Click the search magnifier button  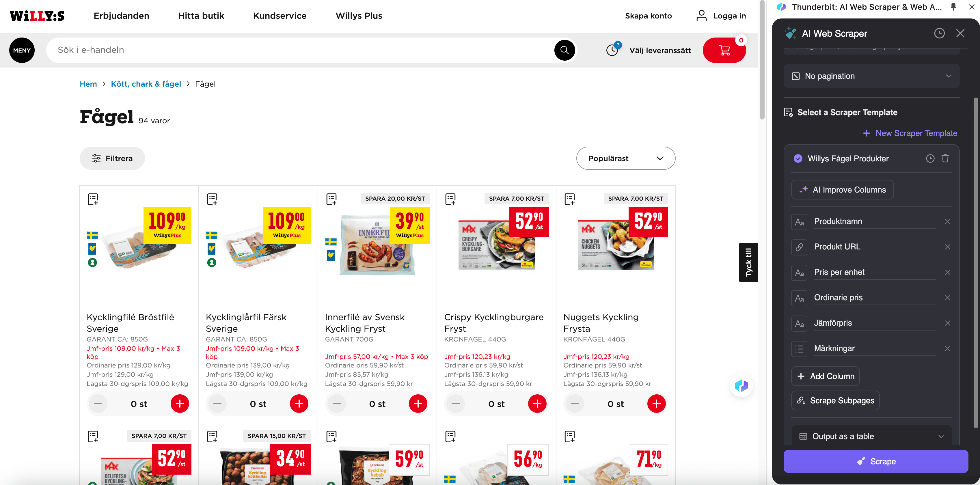point(564,50)
